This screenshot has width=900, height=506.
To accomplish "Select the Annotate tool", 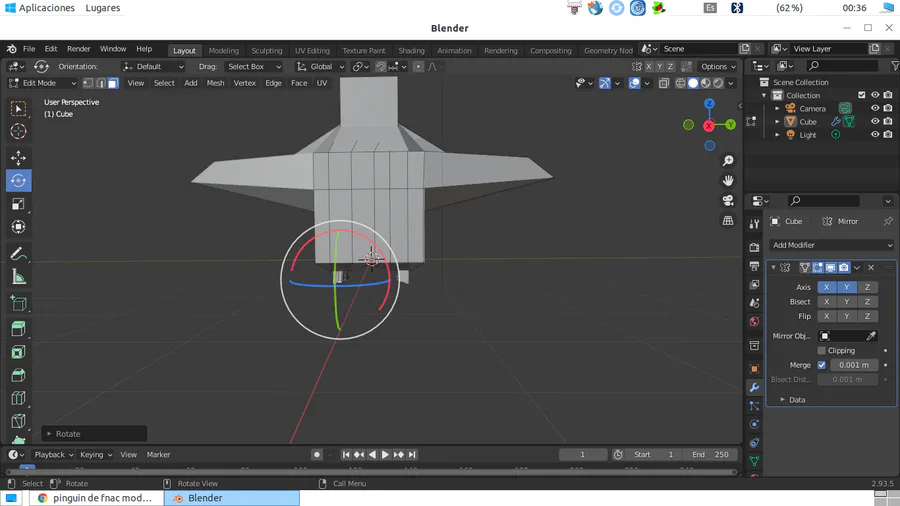I will point(18,254).
